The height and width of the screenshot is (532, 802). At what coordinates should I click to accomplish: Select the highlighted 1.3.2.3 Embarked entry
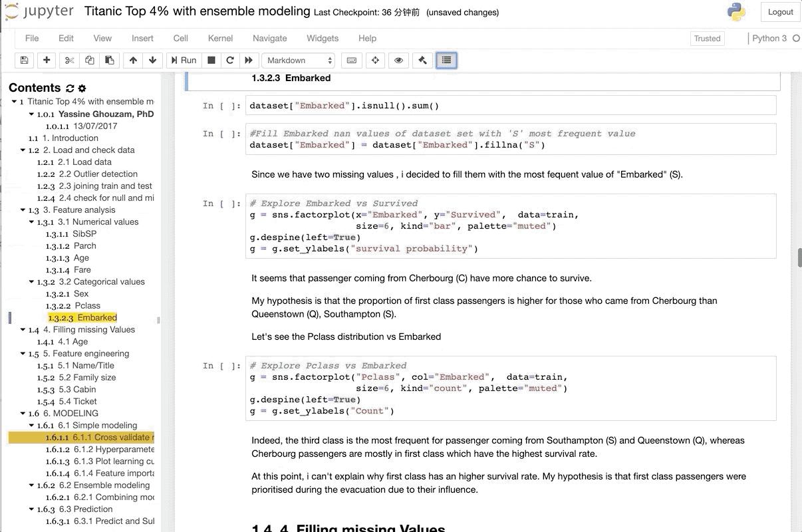pos(82,317)
